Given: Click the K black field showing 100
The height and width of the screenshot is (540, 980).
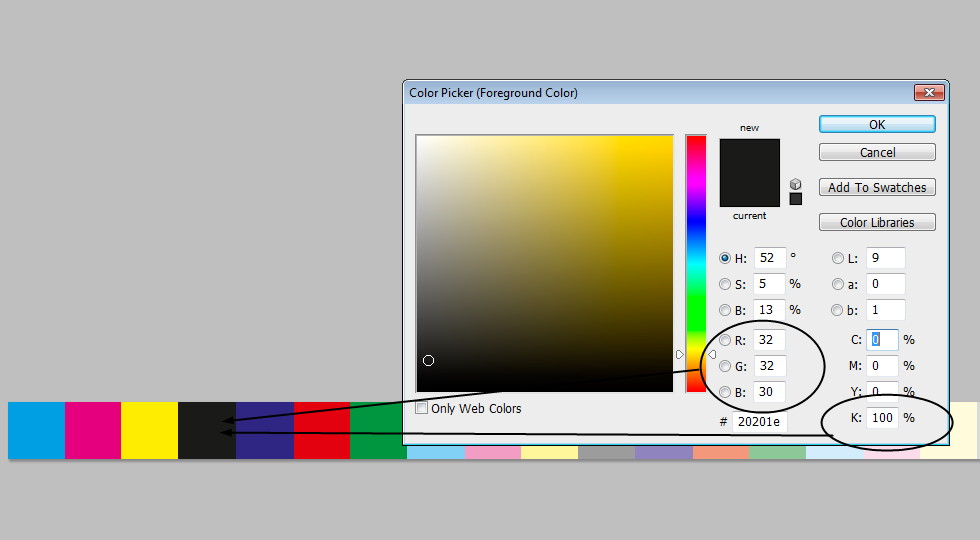Looking at the screenshot, I should tap(882, 418).
